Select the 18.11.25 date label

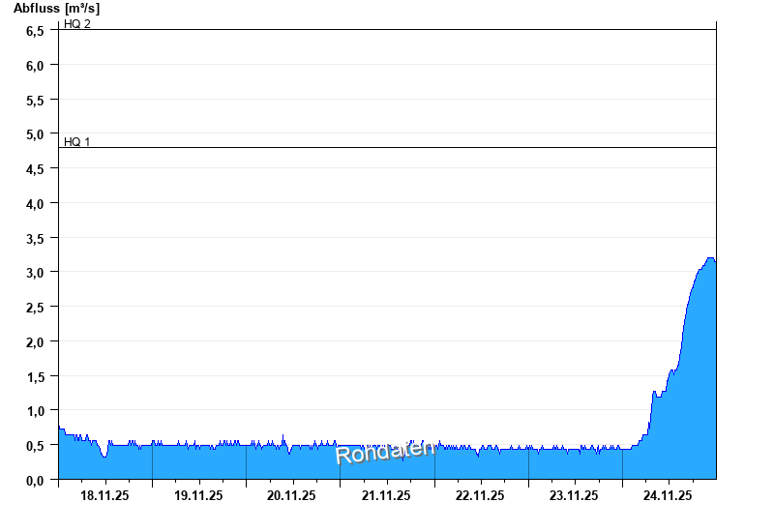tap(104, 495)
